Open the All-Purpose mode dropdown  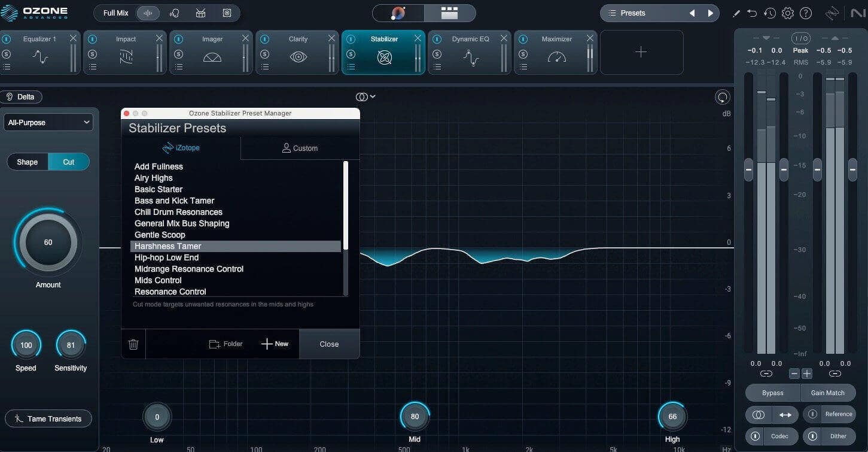coord(48,123)
